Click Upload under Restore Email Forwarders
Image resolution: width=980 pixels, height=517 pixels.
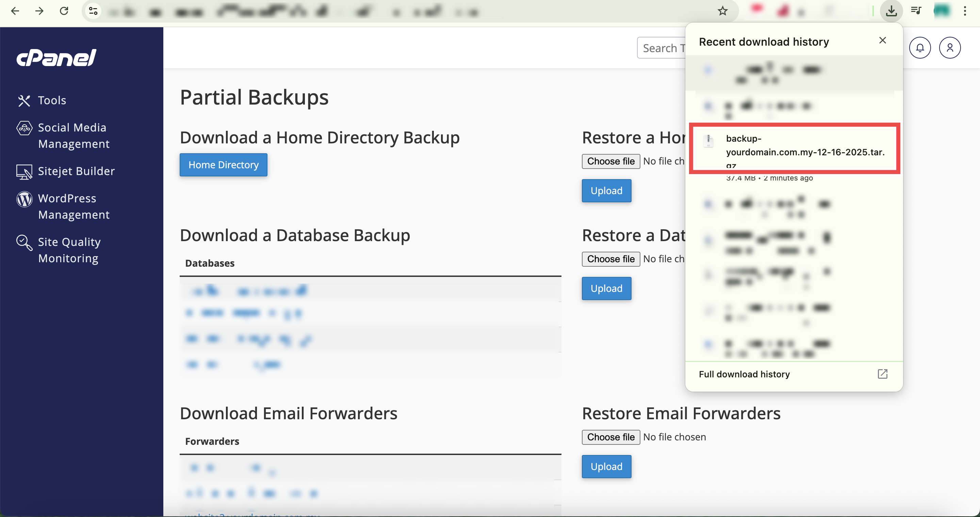[606, 466]
